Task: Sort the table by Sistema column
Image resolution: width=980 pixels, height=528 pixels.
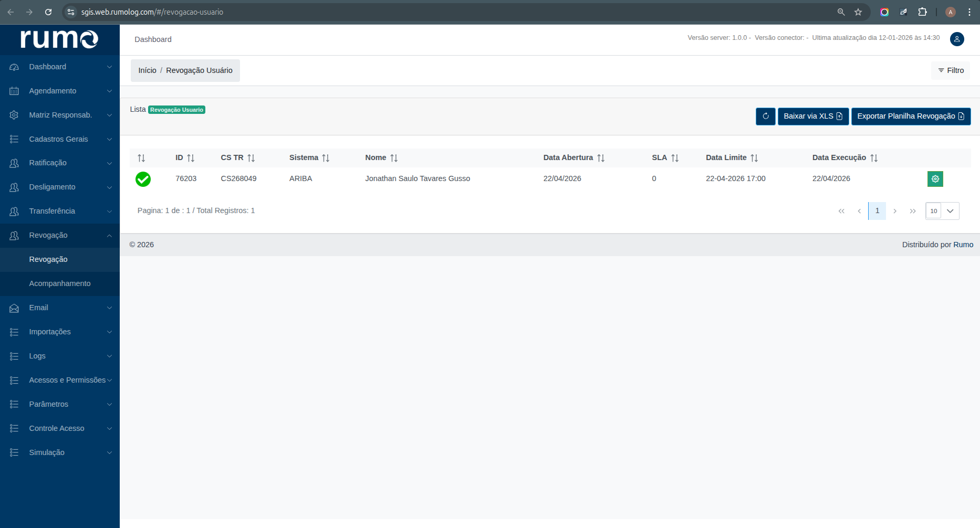Action: 326,158
